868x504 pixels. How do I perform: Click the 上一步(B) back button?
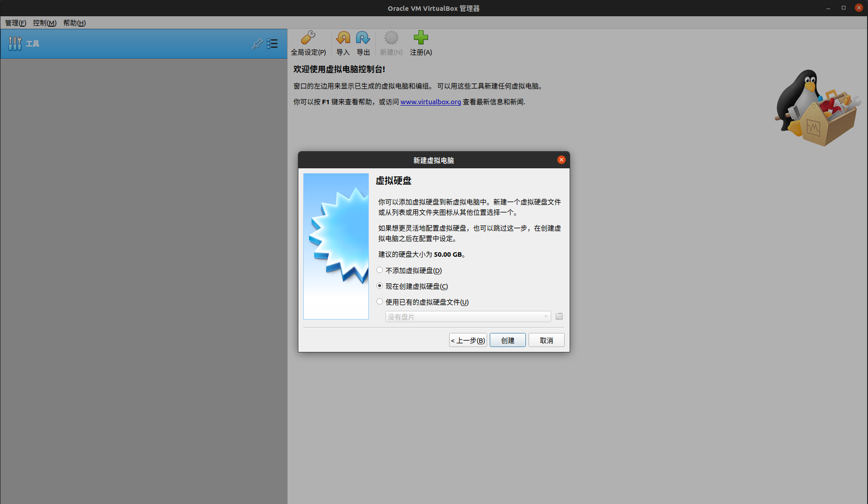click(x=468, y=340)
